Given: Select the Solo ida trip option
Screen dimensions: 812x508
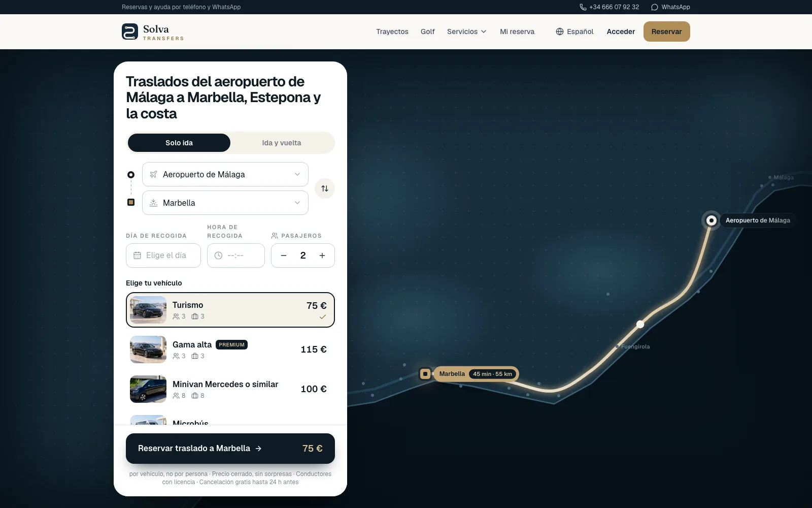Looking at the screenshot, I should (x=179, y=143).
